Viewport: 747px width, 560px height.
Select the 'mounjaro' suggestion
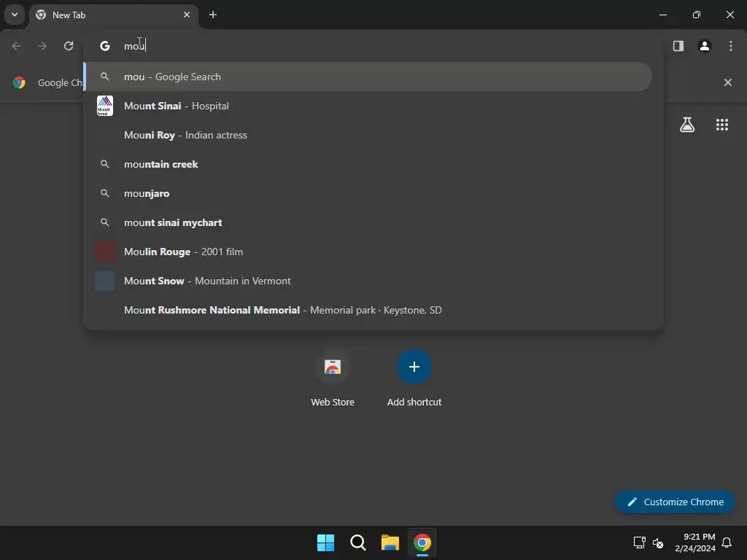tap(368, 193)
